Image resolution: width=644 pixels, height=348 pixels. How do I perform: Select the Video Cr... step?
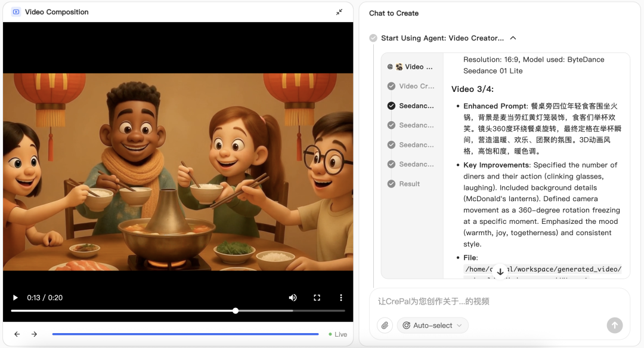pyautogui.click(x=411, y=86)
